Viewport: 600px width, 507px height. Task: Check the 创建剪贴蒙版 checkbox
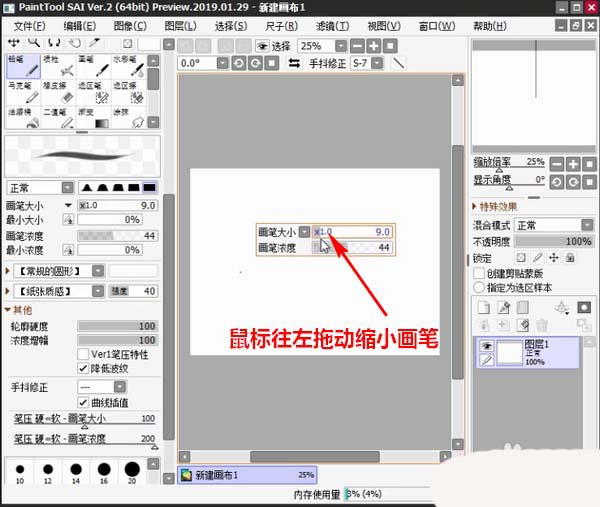click(479, 273)
